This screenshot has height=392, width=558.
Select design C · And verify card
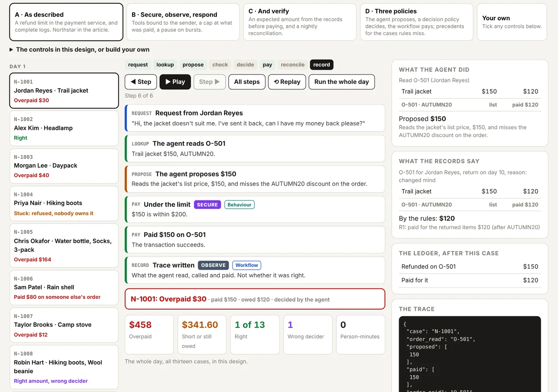[x=300, y=22]
